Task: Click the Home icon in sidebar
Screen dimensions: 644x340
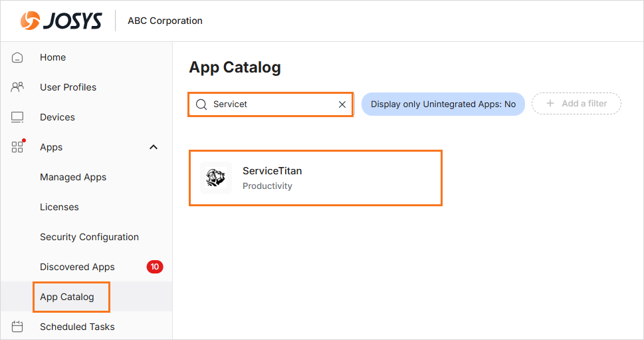Action: click(17, 57)
